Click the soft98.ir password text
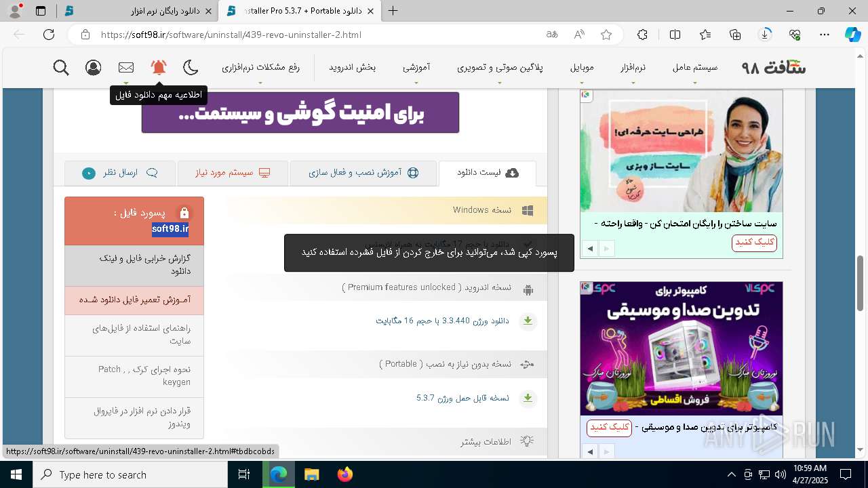The width and height of the screenshot is (868, 488). (x=170, y=229)
